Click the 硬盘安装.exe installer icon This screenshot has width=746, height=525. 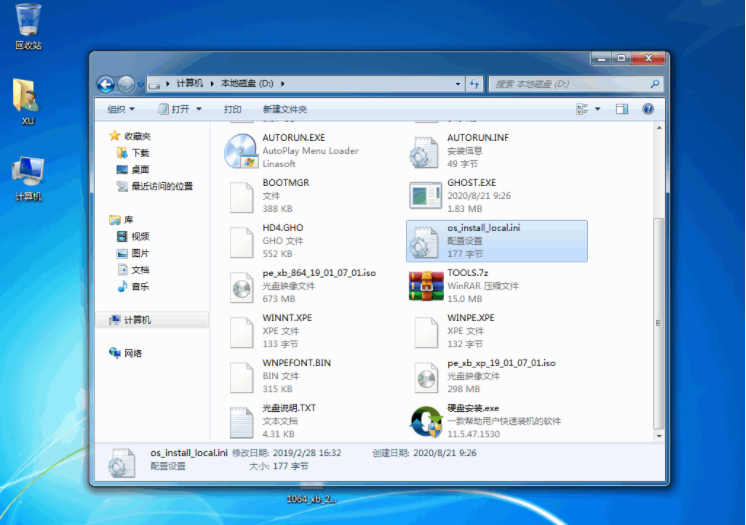[425, 421]
